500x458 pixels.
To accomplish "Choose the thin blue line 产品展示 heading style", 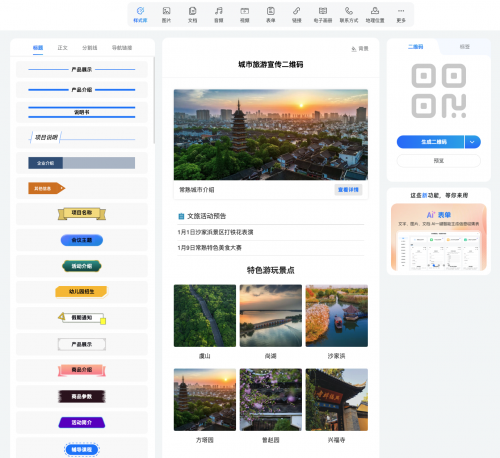I will 82,69.
